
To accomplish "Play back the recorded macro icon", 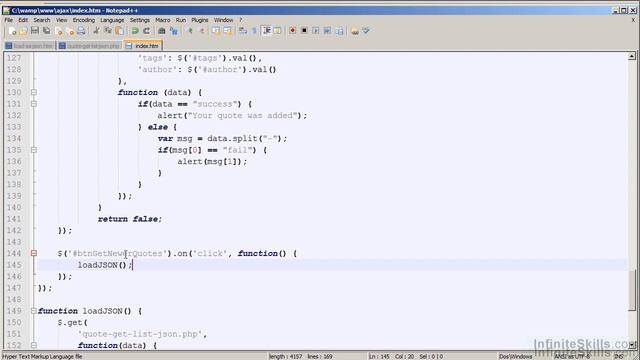I will (x=316, y=31).
